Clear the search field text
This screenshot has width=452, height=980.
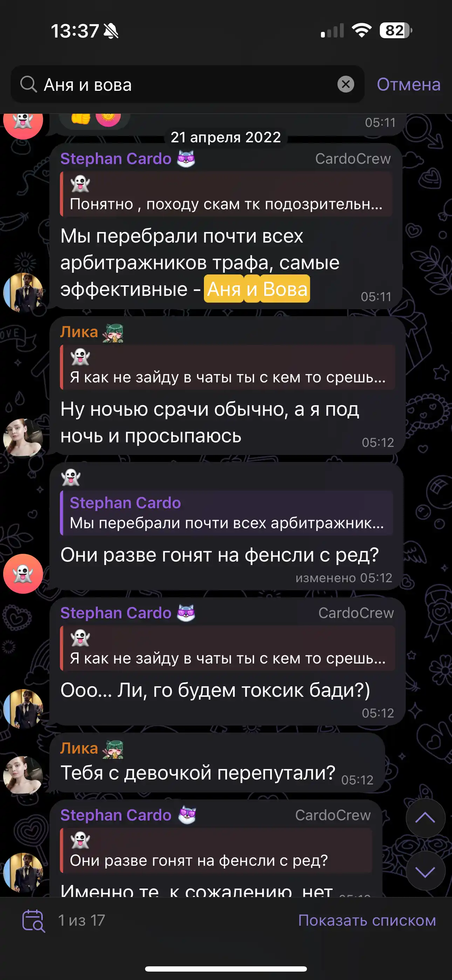[345, 84]
